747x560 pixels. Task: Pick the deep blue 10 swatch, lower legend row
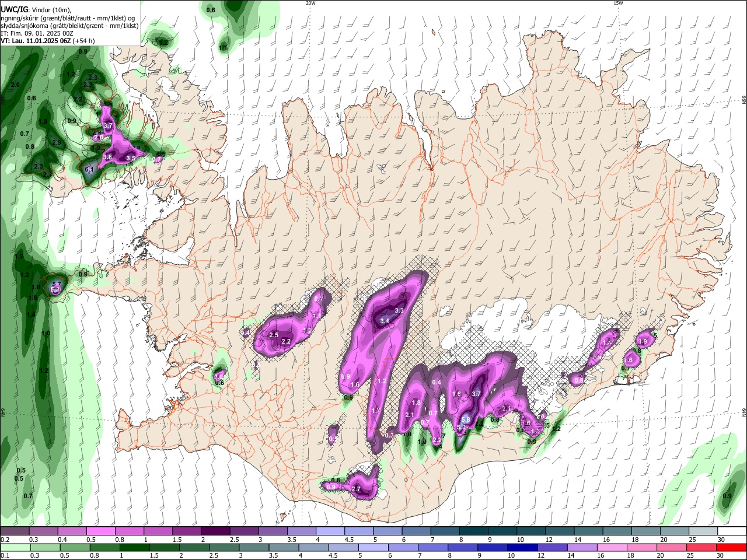(522, 547)
